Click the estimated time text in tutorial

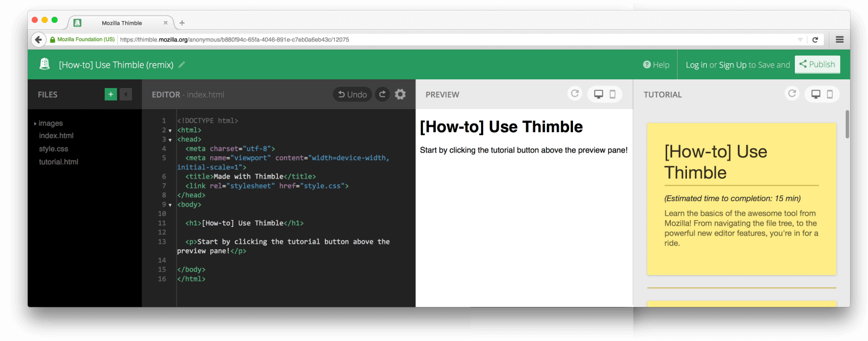[x=732, y=198]
